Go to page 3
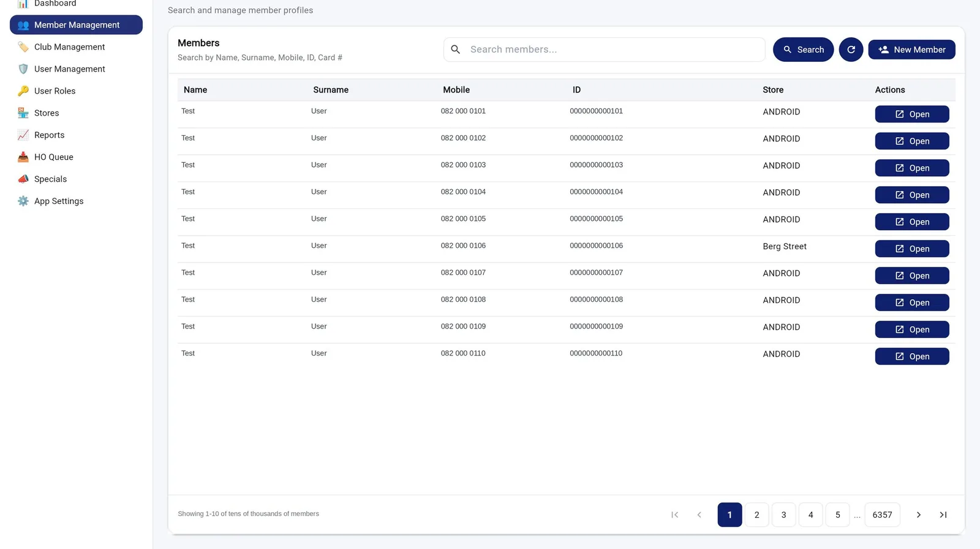Screen dimensions: 980x549 783,515
